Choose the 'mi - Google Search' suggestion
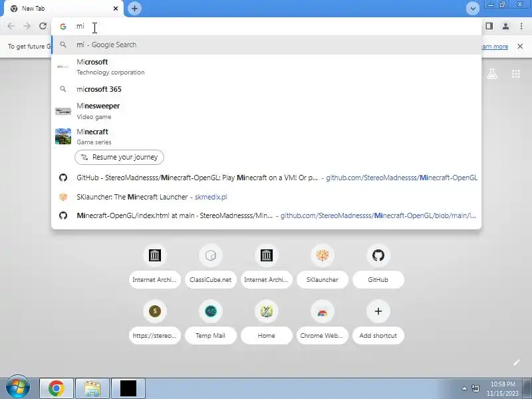The image size is (532, 399). coord(266,45)
